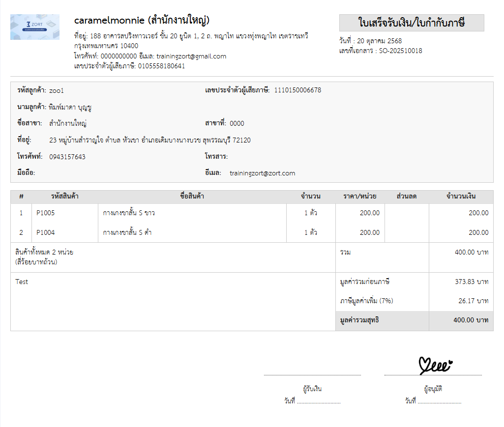
Task: Select the document number SO-202510018
Action: click(x=400, y=51)
